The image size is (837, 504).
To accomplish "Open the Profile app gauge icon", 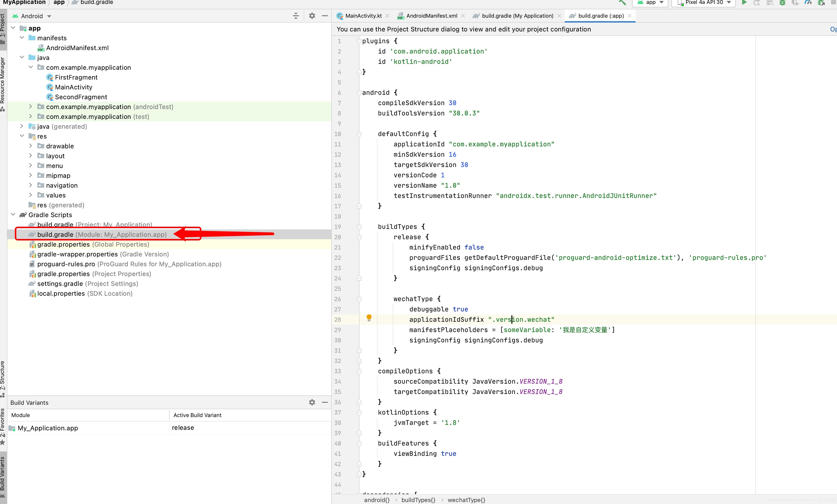I will click(x=808, y=3).
